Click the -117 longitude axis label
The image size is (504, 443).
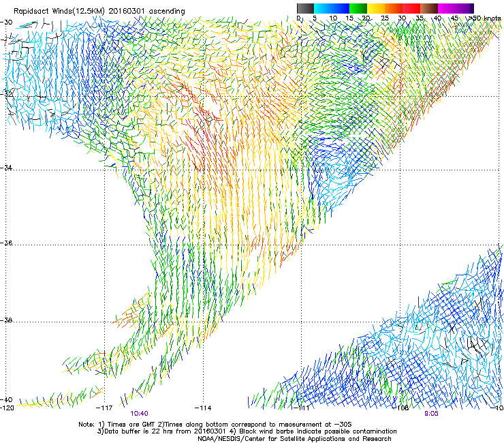coord(104,408)
